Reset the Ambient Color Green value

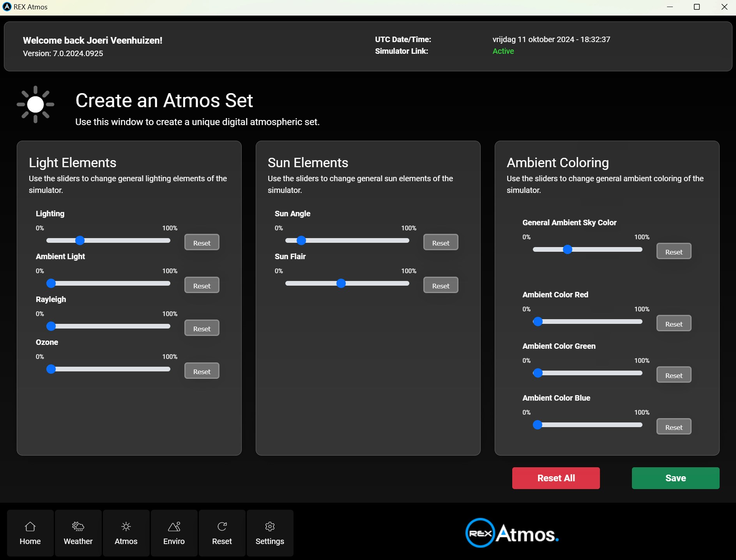(x=674, y=375)
